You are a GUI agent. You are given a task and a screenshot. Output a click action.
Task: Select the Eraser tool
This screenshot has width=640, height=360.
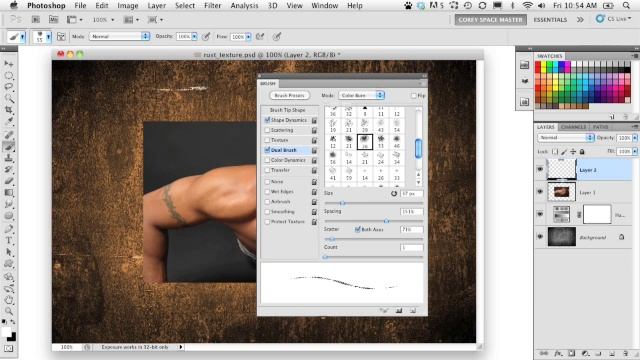[9, 181]
